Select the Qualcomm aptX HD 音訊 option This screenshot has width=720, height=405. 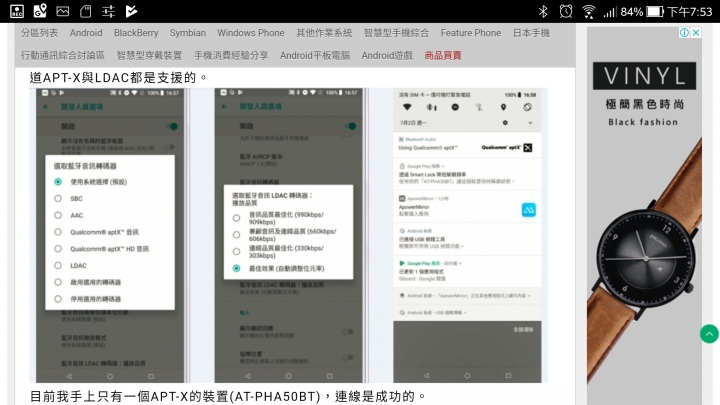pyautogui.click(x=57, y=249)
